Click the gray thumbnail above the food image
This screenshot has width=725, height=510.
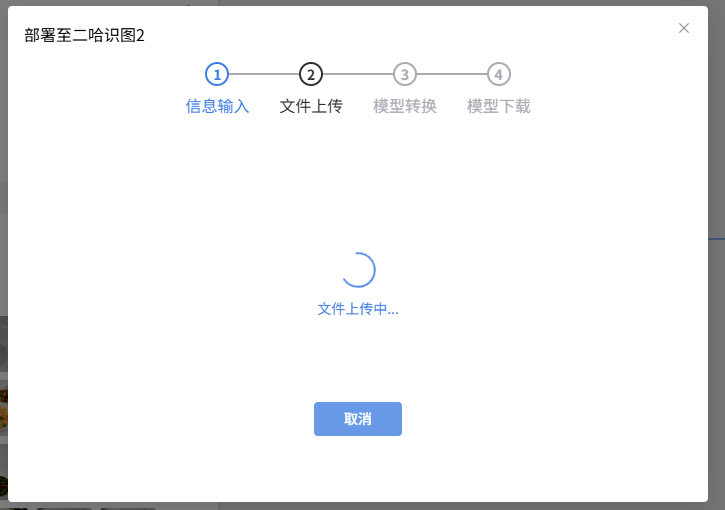[x=3, y=345]
